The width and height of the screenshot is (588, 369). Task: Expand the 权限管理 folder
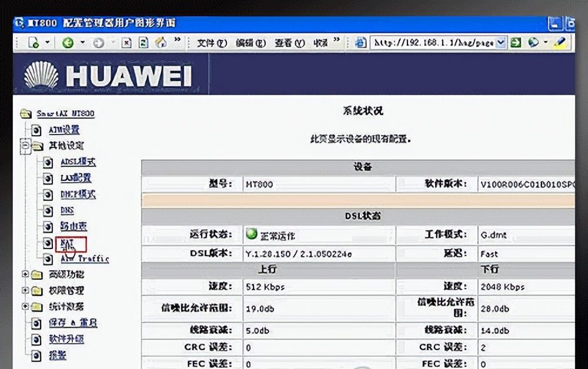[x=26, y=290]
